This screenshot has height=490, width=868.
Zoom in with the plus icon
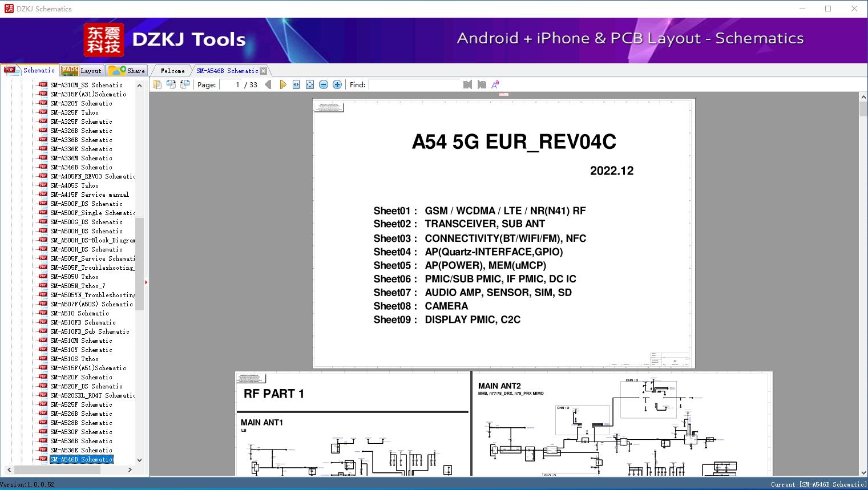(337, 84)
